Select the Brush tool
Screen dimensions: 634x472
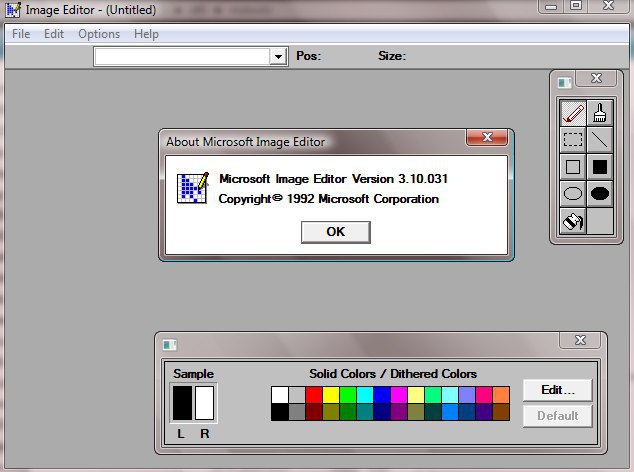click(600, 112)
